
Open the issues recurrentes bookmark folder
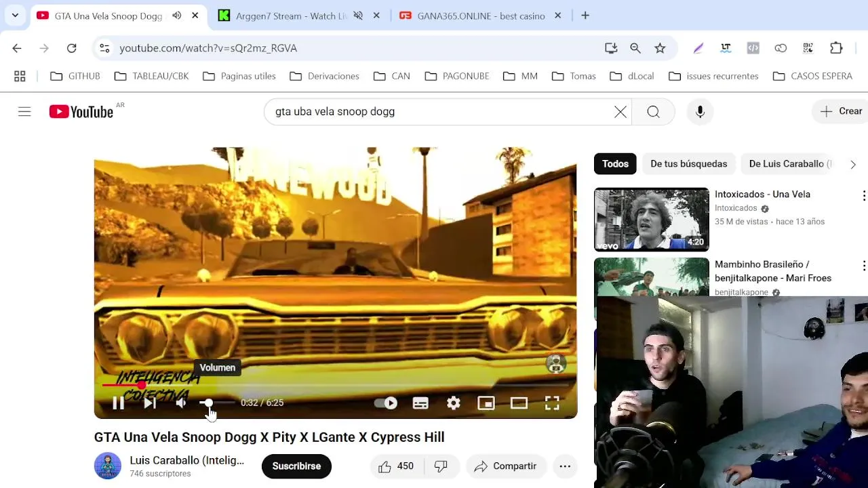714,76
